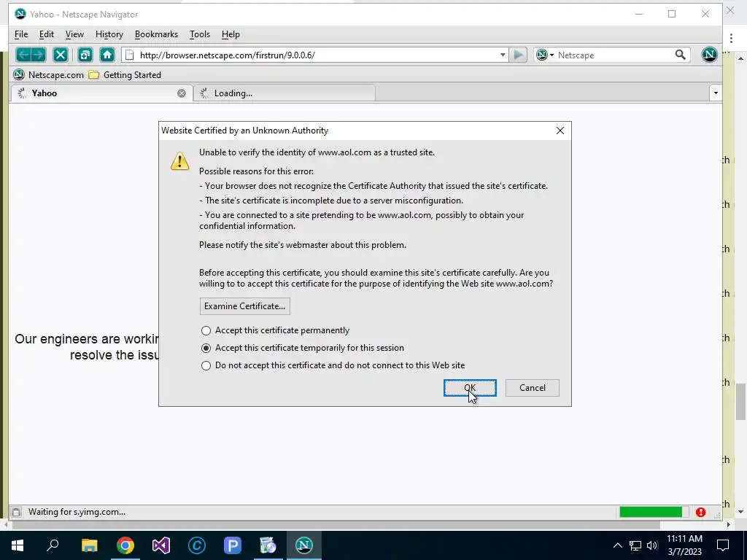Go to the home page icon
The height and width of the screenshot is (560, 747).
tap(107, 55)
